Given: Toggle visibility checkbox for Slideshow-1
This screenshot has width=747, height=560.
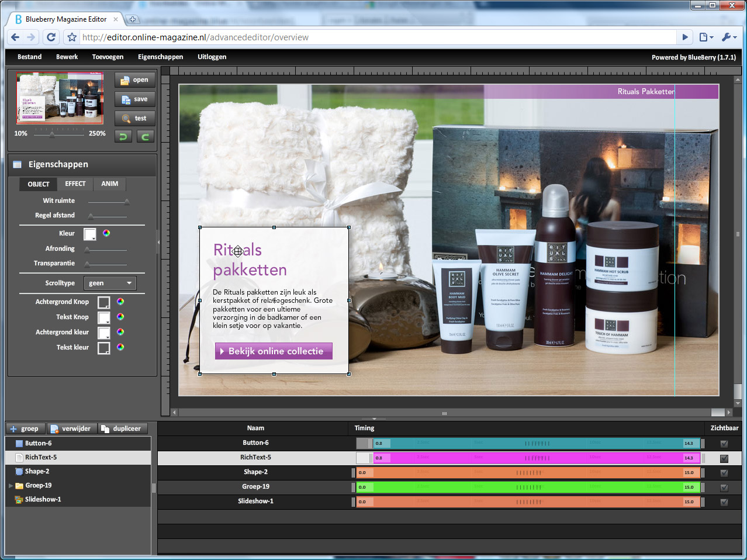Looking at the screenshot, I should pyautogui.click(x=724, y=502).
